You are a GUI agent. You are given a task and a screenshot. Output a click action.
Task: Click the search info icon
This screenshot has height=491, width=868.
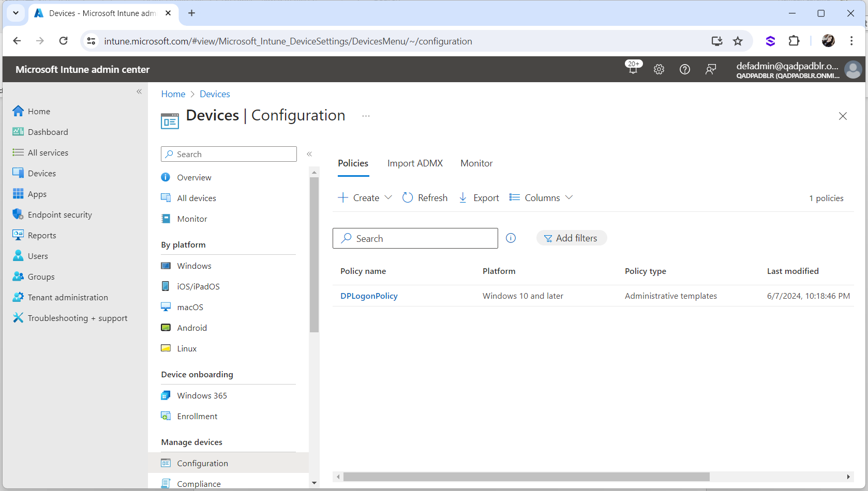coord(511,238)
